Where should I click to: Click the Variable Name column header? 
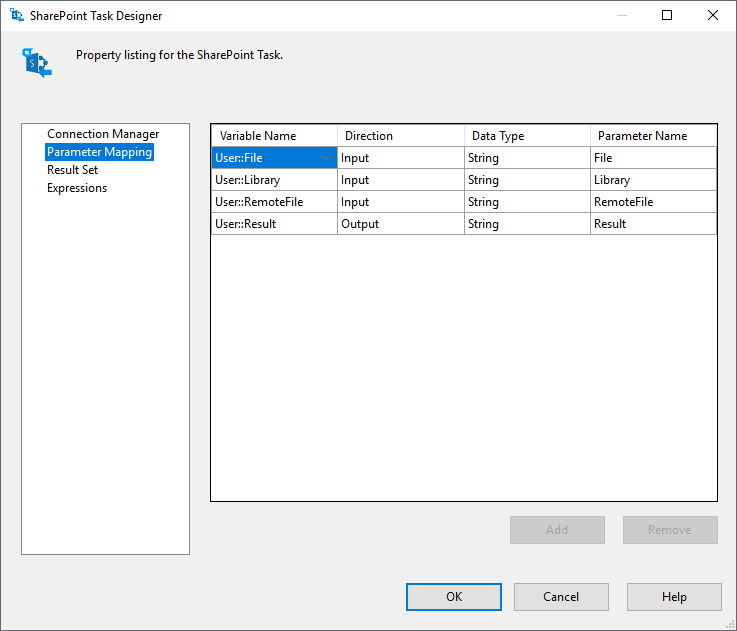(274, 136)
